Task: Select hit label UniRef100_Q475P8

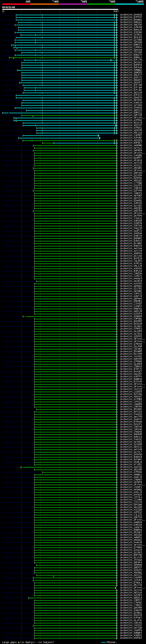Action: [x=131, y=216]
